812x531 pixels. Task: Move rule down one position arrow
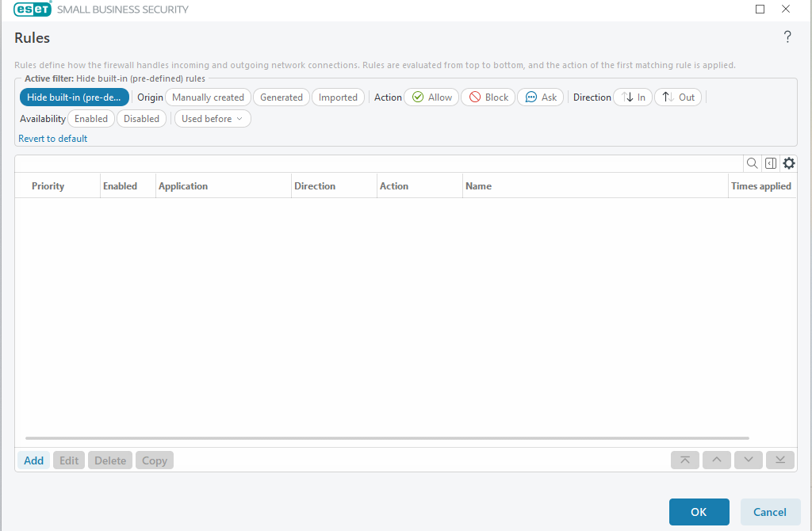point(749,460)
